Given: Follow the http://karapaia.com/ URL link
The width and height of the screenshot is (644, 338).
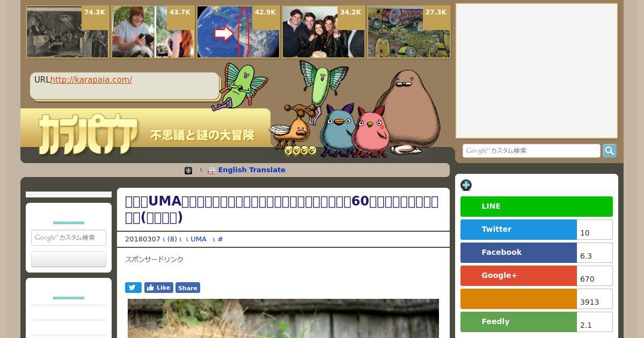Looking at the screenshot, I should pyautogui.click(x=91, y=80).
